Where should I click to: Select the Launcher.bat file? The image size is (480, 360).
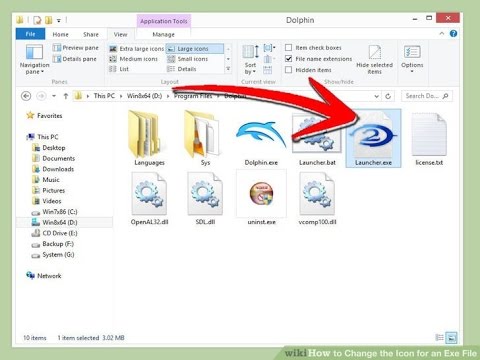(317, 139)
